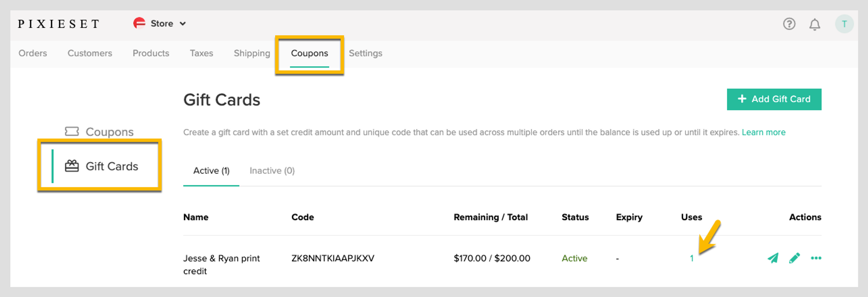Image resolution: width=868 pixels, height=297 pixels.
Task: Open the Products tab
Action: (151, 53)
